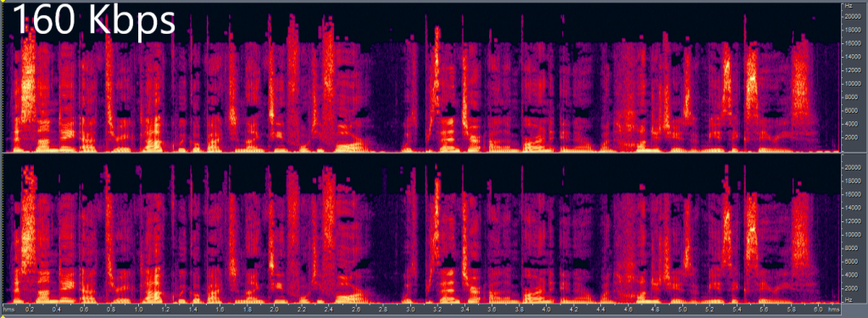Click the 160 Kbps overlay text

coord(93,20)
